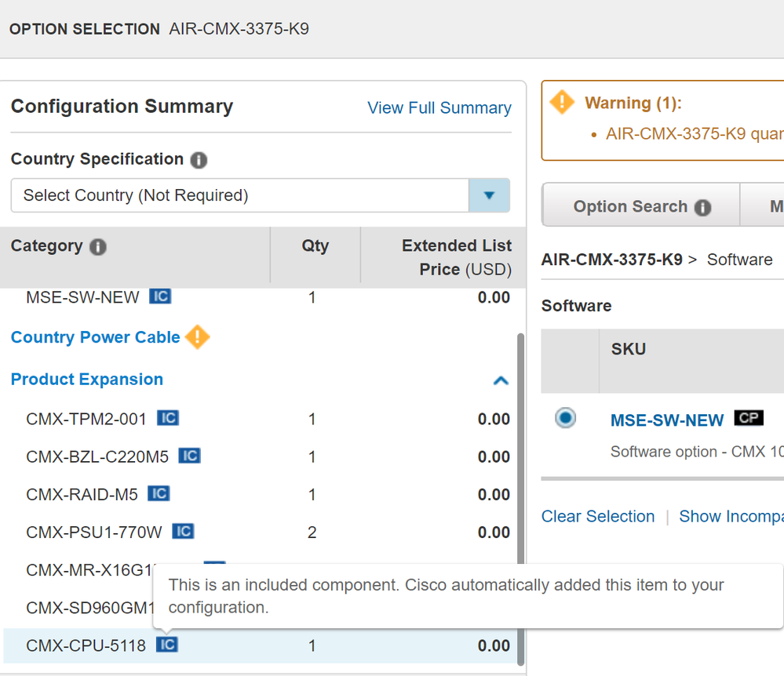Click the IC badge next to CMX-CPU-5118

point(167,645)
